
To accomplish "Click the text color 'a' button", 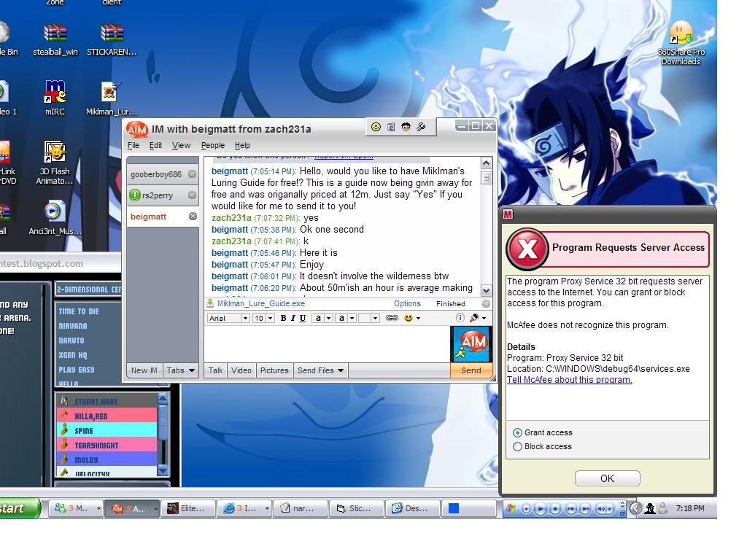I will tap(318, 318).
